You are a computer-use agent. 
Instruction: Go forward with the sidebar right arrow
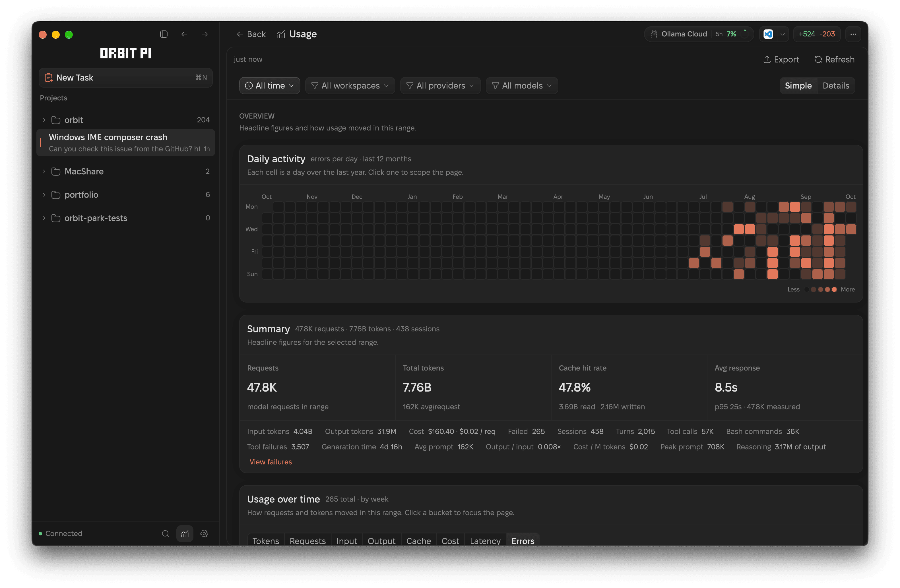tap(205, 34)
